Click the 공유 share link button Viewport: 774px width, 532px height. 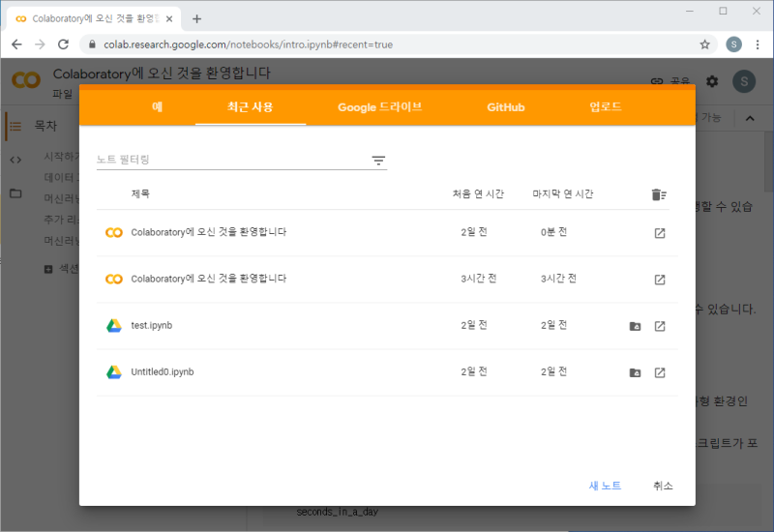[670, 80]
